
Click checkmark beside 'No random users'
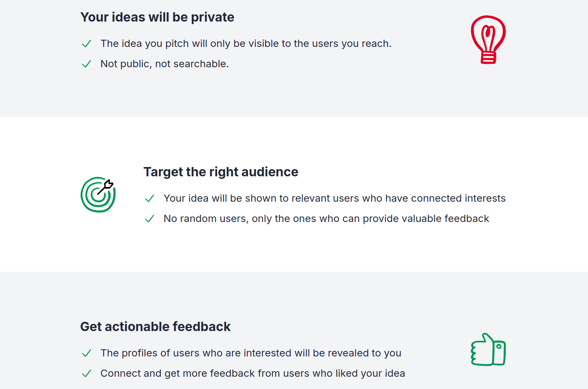tap(150, 219)
